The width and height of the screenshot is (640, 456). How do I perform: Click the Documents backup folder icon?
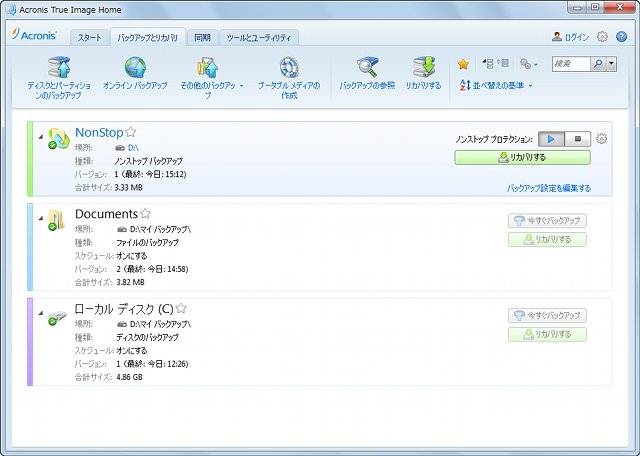(x=56, y=220)
